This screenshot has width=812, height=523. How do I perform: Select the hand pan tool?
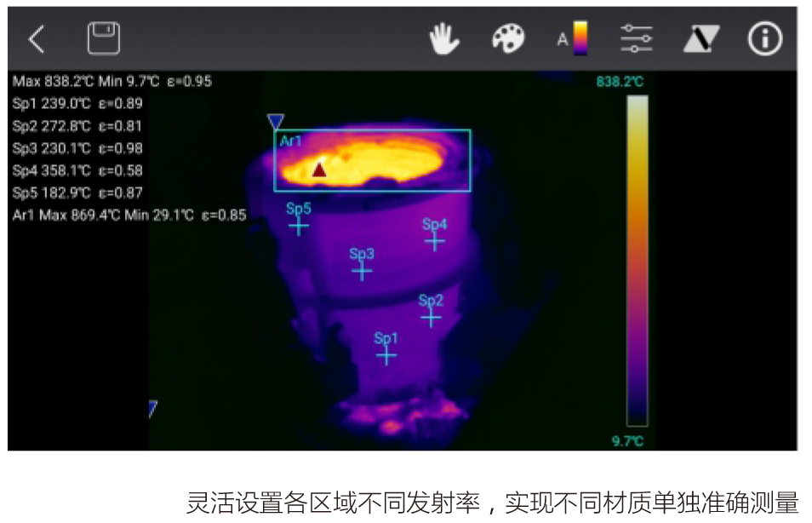point(443,39)
